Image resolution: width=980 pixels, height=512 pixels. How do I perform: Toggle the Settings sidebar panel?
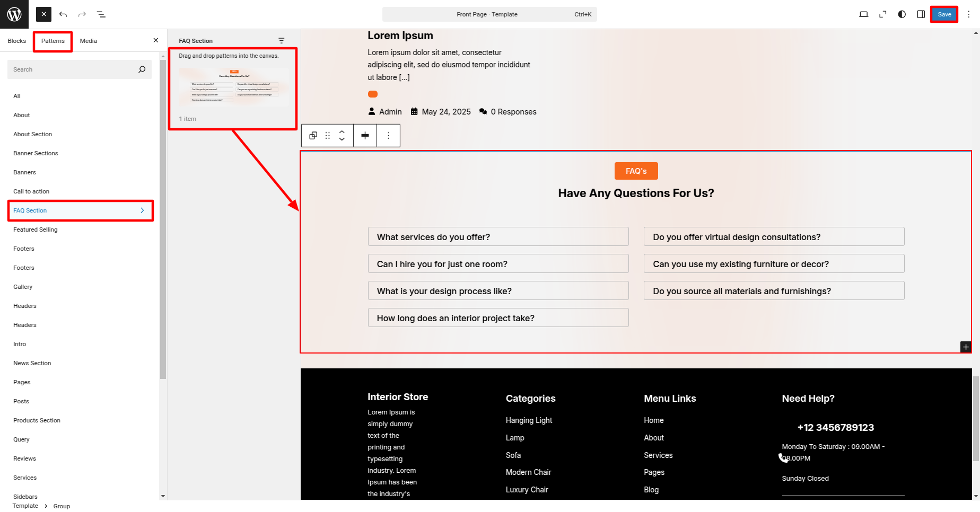point(921,14)
